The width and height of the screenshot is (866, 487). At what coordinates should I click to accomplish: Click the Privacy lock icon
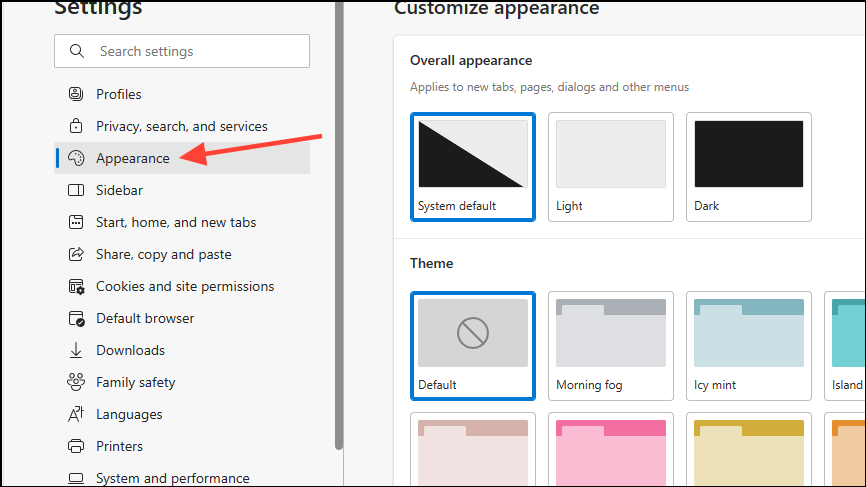pos(76,126)
